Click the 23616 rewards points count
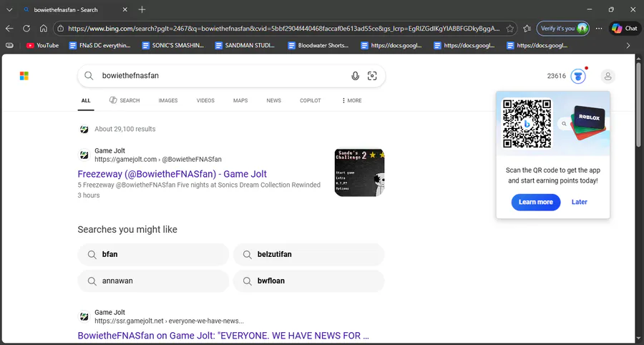 [556, 76]
